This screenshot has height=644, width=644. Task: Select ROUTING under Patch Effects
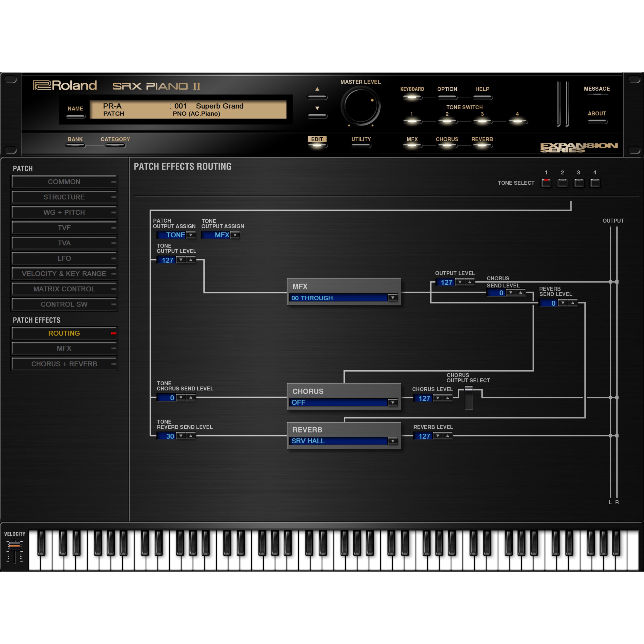pyautogui.click(x=64, y=333)
